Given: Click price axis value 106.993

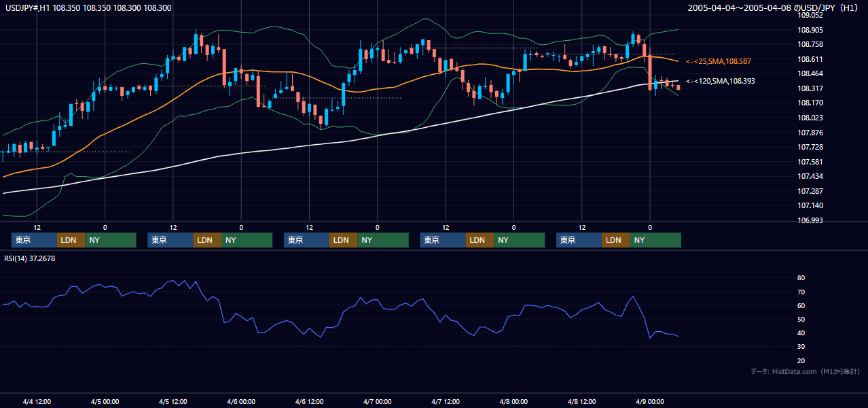Looking at the screenshot, I should (811, 220).
